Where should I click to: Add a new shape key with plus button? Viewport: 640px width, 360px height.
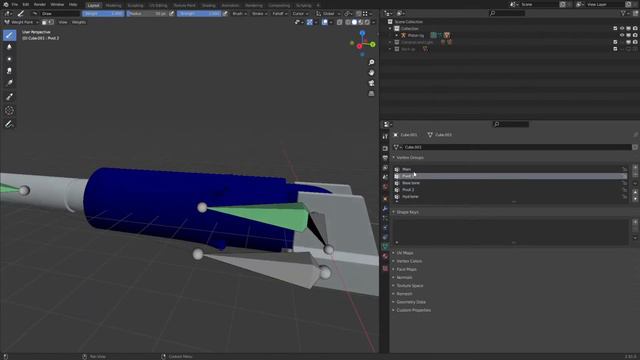pyautogui.click(x=635, y=222)
